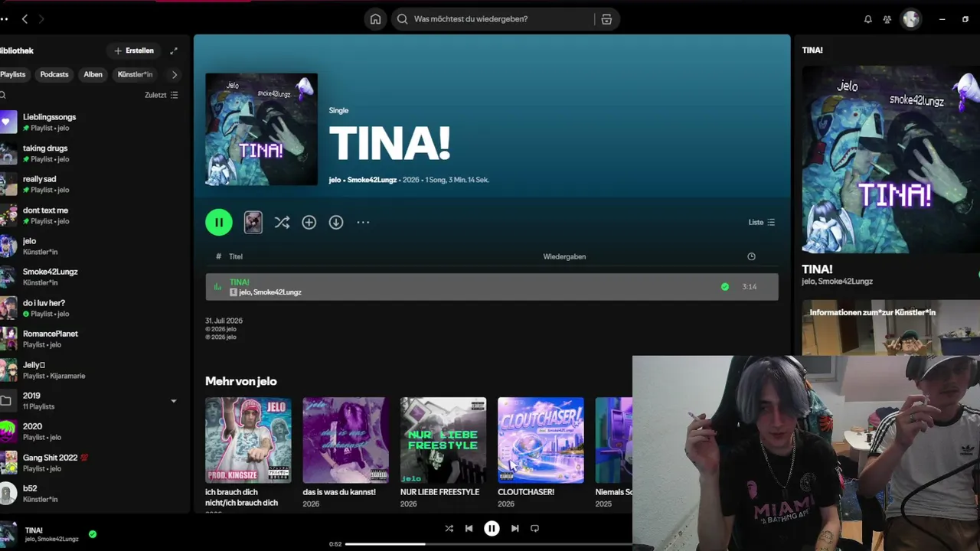The height and width of the screenshot is (551, 980).
Task: Open the jelo artist entry in the library
Action: [92, 246]
